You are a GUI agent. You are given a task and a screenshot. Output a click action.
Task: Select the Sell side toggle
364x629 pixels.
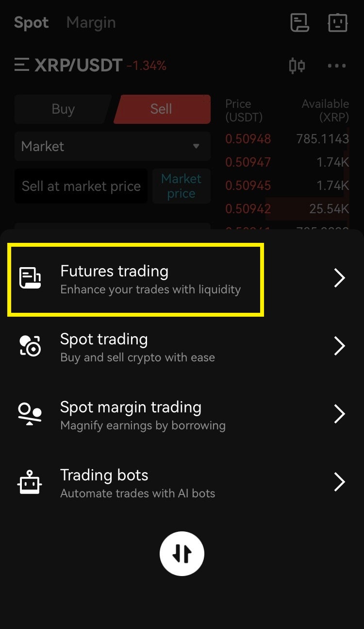click(162, 109)
